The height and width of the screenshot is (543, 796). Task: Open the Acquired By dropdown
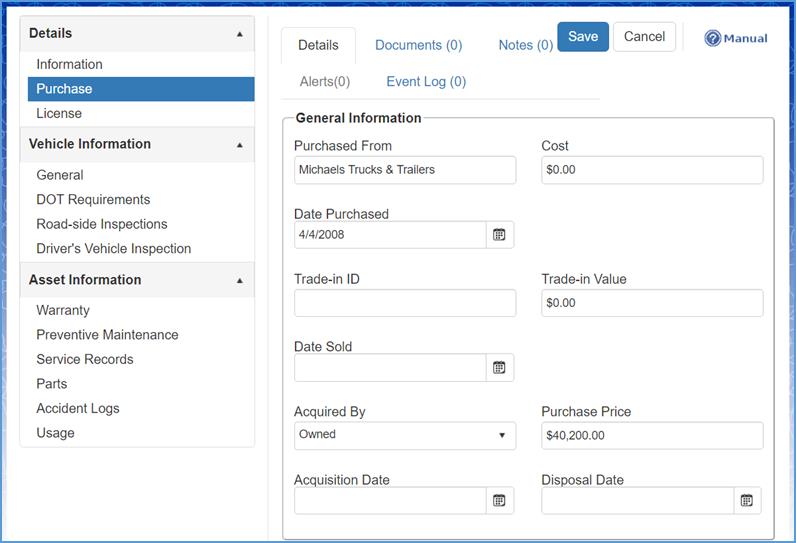pyautogui.click(x=404, y=435)
